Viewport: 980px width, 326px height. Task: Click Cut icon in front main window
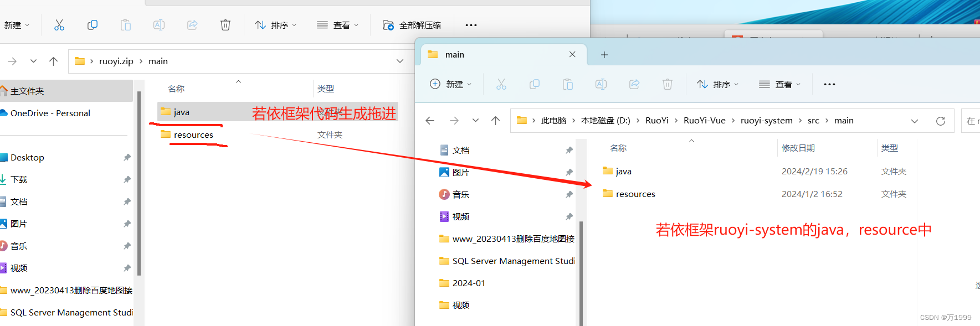point(501,84)
